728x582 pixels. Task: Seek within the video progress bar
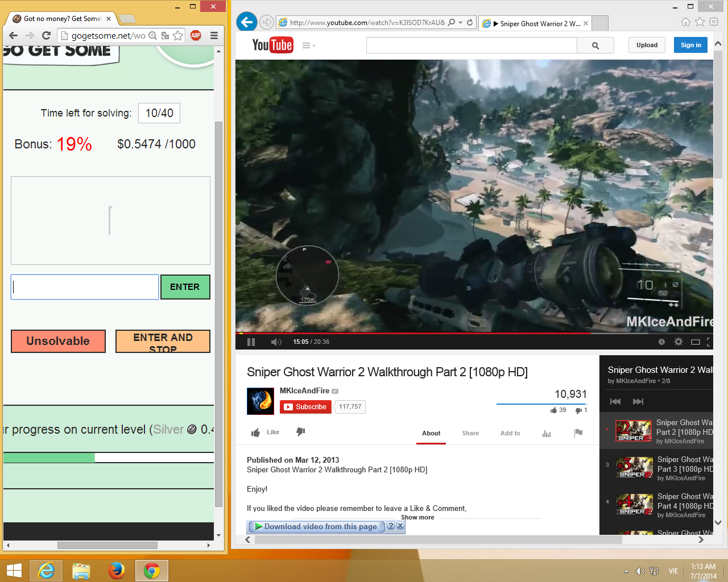coord(474,333)
